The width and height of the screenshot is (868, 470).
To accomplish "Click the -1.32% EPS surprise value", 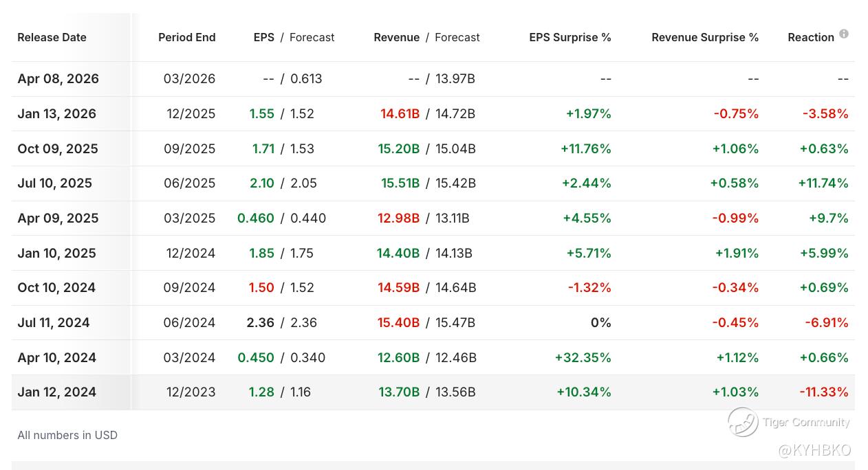I will (x=589, y=288).
